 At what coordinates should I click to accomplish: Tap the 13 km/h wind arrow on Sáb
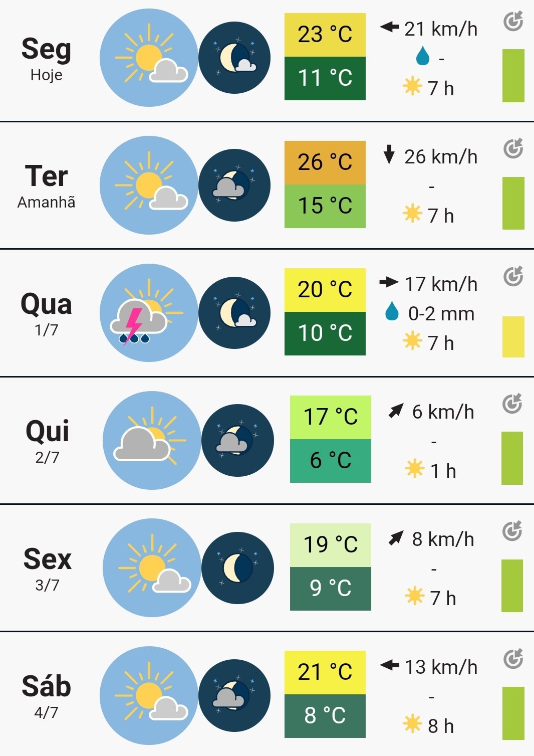[x=389, y=665]
